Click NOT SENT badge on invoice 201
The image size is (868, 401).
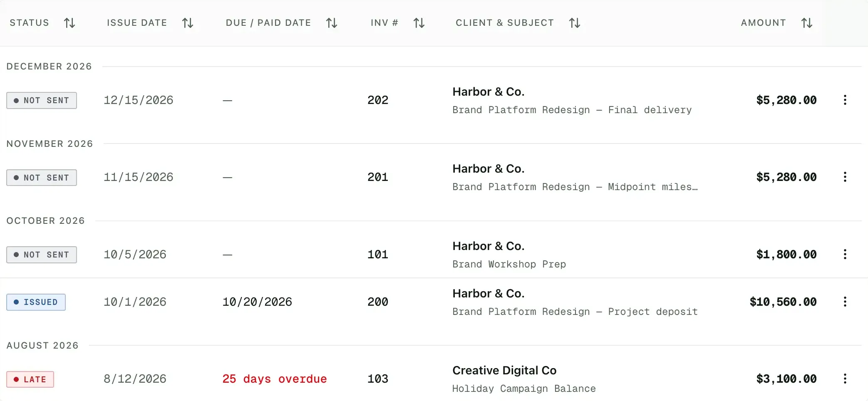(42, 178)
